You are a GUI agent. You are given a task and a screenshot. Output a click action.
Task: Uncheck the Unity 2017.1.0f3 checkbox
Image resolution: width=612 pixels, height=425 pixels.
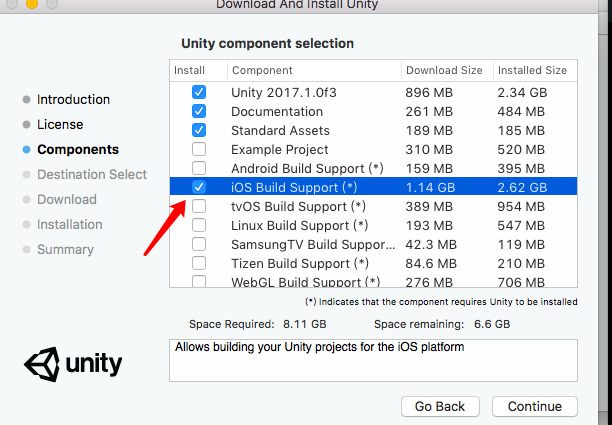(x=199, y=92)
